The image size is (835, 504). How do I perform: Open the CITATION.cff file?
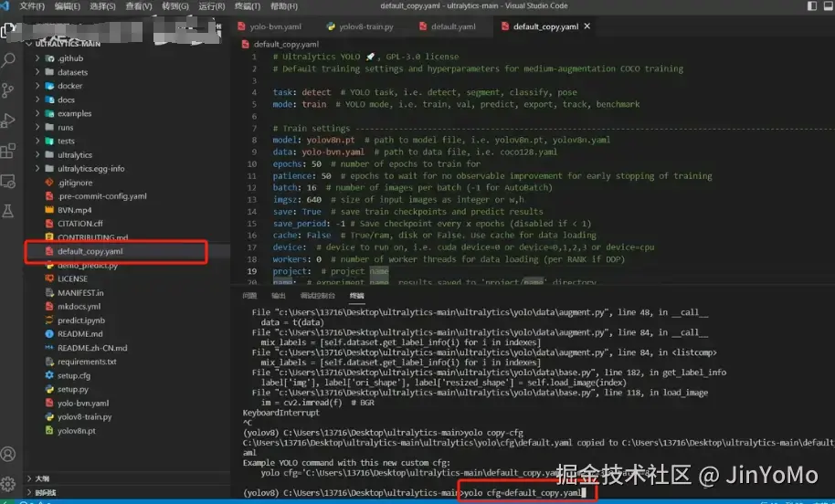[x=79, y=224]
